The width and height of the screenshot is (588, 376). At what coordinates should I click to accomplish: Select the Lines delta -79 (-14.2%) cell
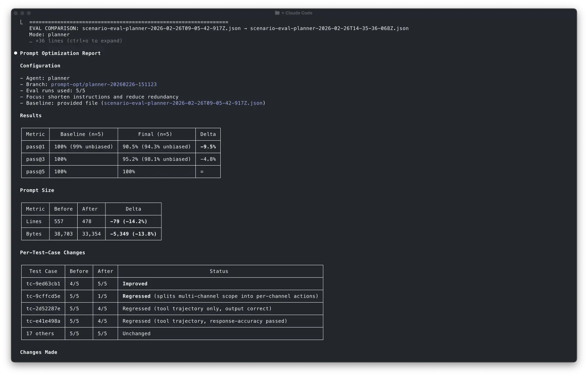point(129,222)
